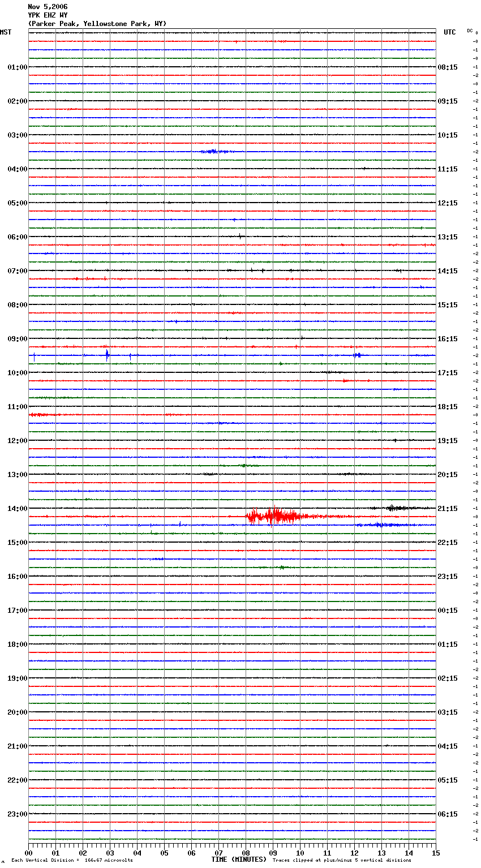Click the 20:00 MST time label

coord(18,712)
